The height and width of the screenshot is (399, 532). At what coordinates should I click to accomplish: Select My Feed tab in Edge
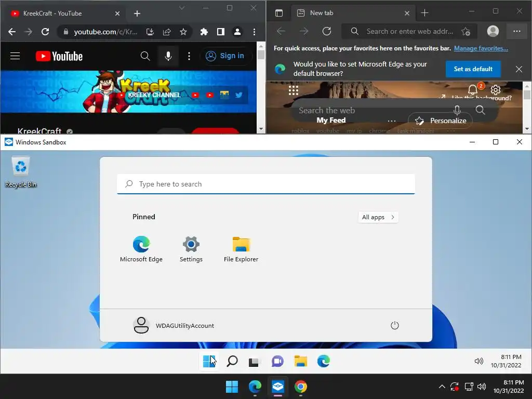coord(331,120)
